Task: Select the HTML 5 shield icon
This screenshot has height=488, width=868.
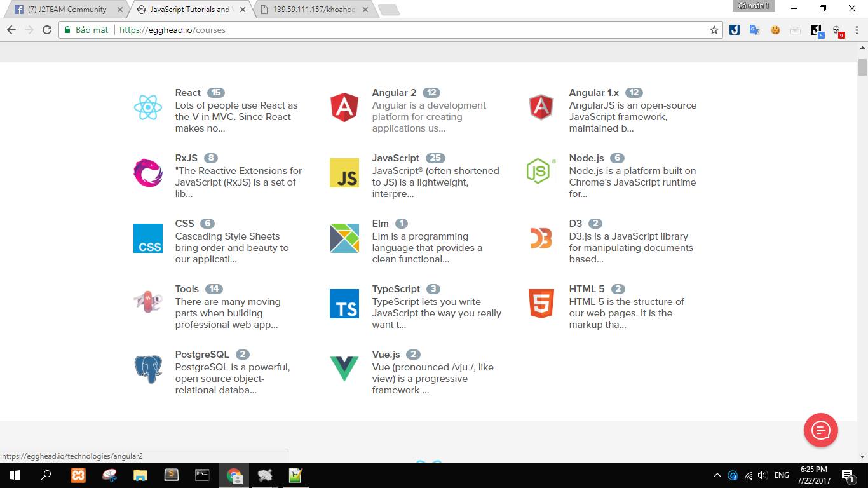Action: 541,304
